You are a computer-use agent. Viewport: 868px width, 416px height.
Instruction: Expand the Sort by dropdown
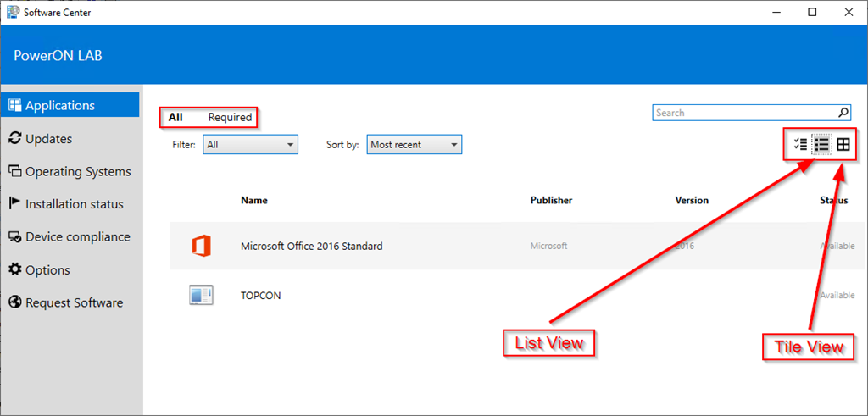(415, 145)
